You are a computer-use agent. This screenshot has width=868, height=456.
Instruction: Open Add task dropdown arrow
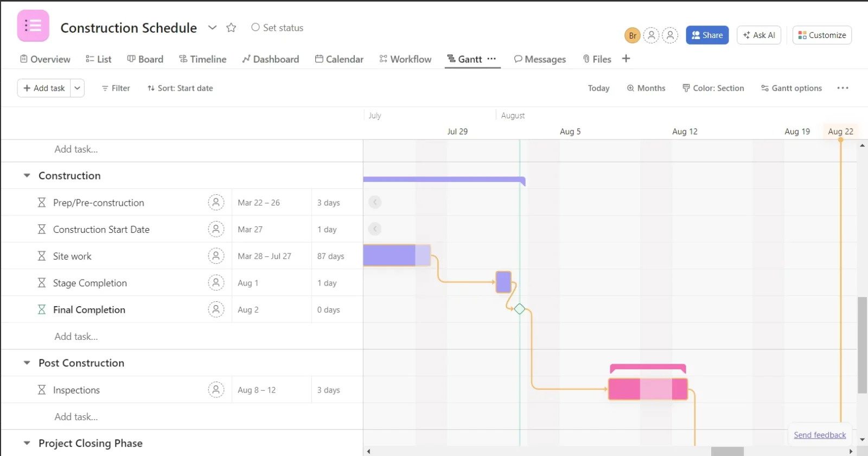[x=77, y=88]
